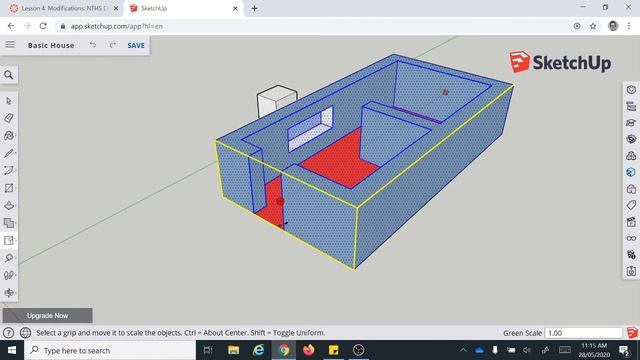Screen dimensions: 640x360
Task: Go forward in the browser
Action: point(27,26)
